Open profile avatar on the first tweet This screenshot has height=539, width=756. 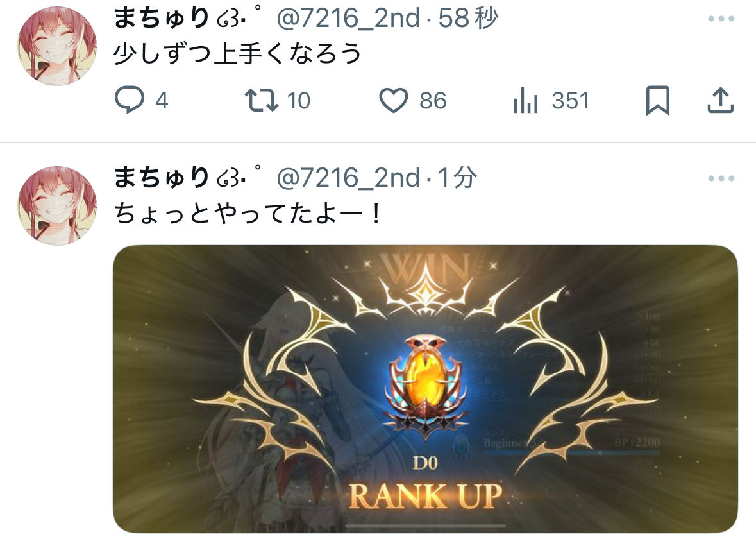pyautogui.click(x=57, y=46)
